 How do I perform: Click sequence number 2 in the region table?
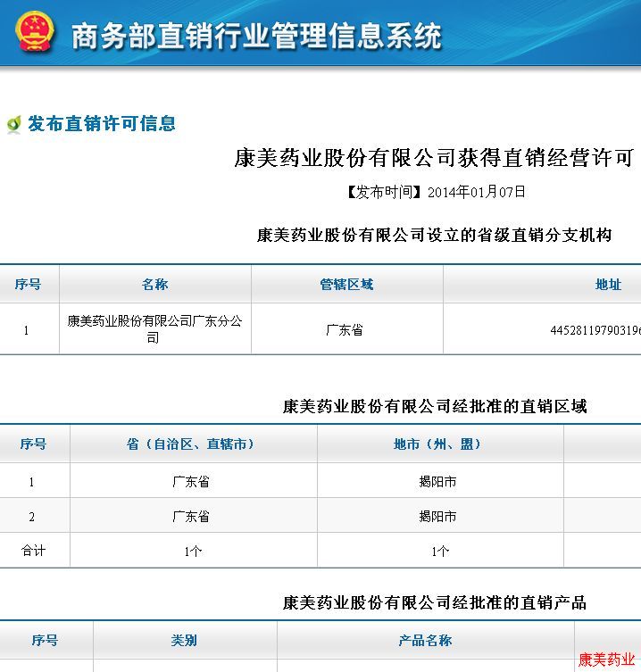point(32,517)
